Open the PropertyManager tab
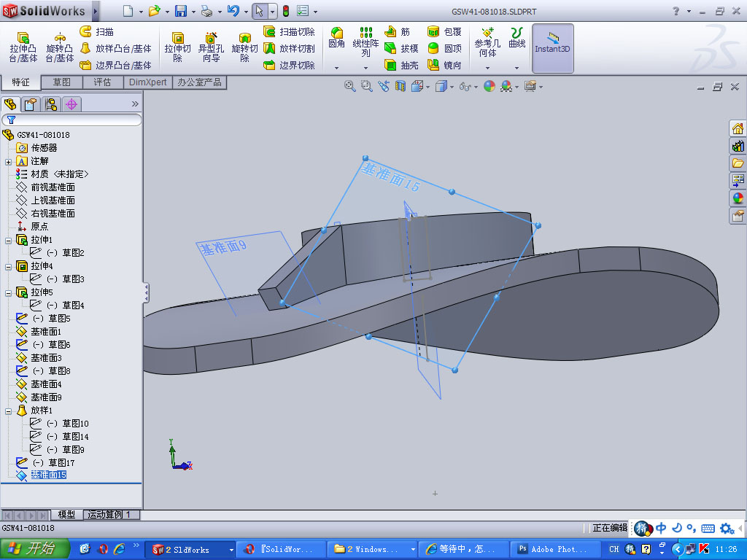This screenshot has height=560, width=747. [x=31, y=104]
